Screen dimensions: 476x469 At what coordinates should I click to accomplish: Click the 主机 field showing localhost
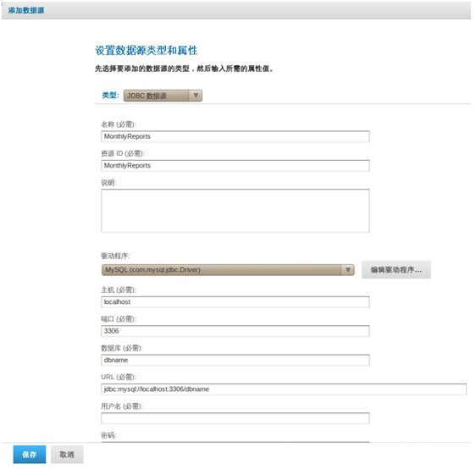(x=235, y=302)
